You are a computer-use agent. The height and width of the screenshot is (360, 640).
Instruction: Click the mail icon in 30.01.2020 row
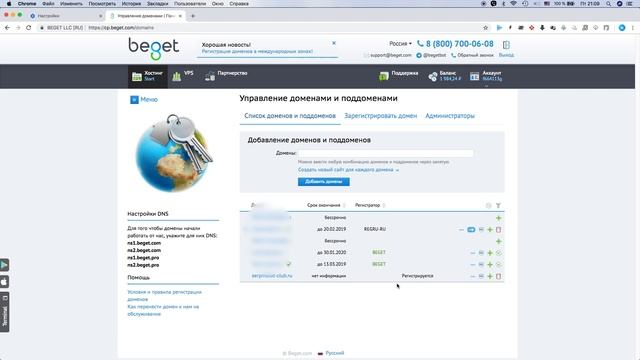point(481,253)
